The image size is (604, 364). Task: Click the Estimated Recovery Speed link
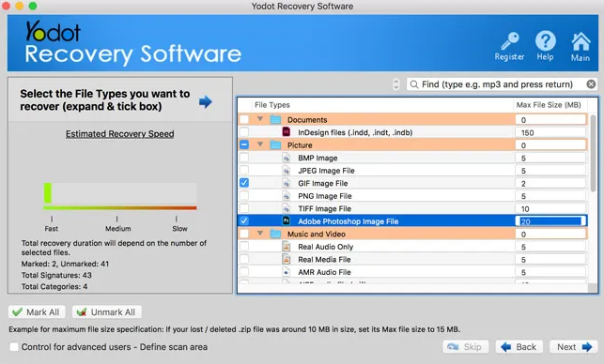pyautogui.click(x=120, y=134)
